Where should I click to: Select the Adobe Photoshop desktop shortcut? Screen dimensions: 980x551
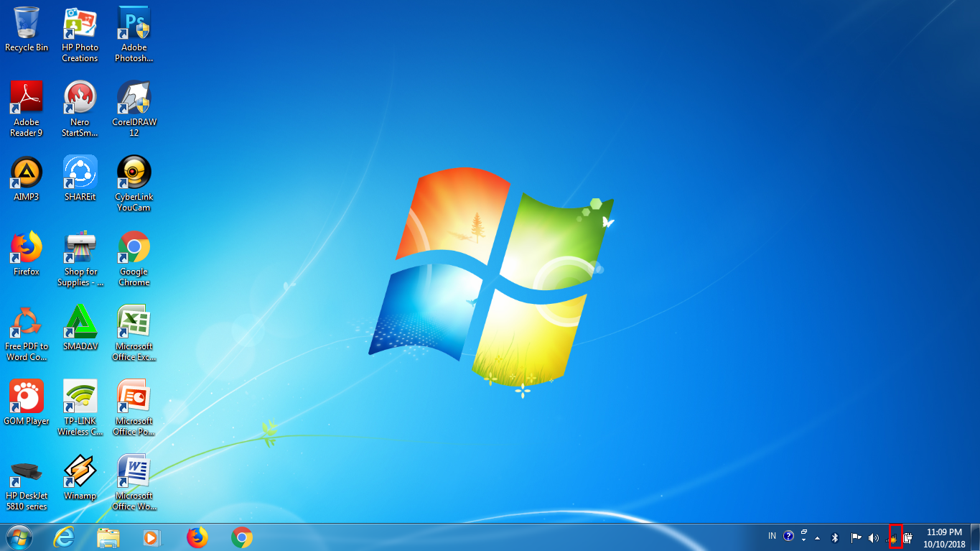[134, 34]
